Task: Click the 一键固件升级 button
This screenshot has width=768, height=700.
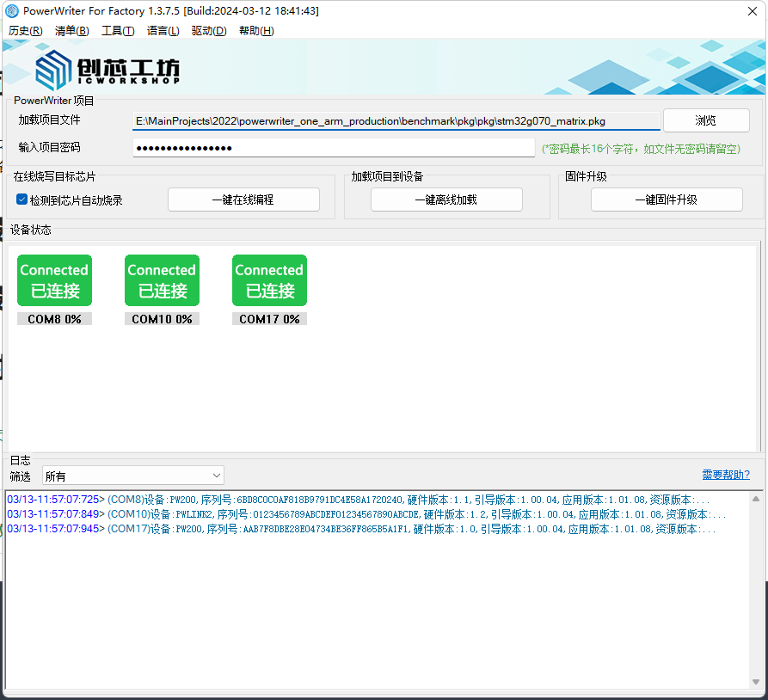Action: 667,200
